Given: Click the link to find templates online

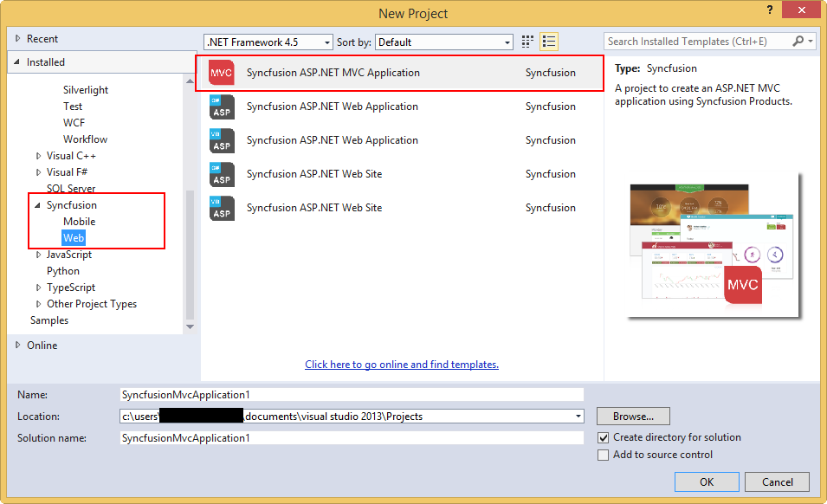Looking at the screenshot, I should pyautogui.click(x=402, y=365).
